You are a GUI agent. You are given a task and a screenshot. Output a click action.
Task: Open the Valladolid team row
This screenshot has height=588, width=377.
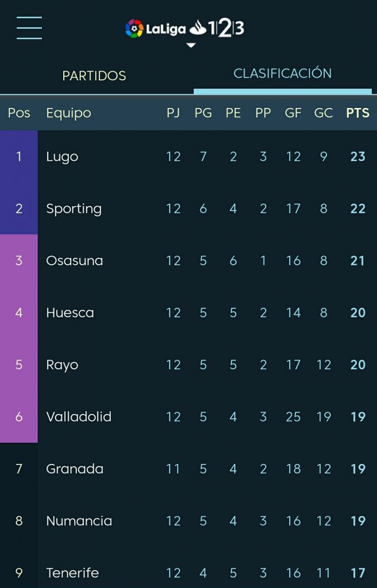pyautogui.click(x=188, y=417)
